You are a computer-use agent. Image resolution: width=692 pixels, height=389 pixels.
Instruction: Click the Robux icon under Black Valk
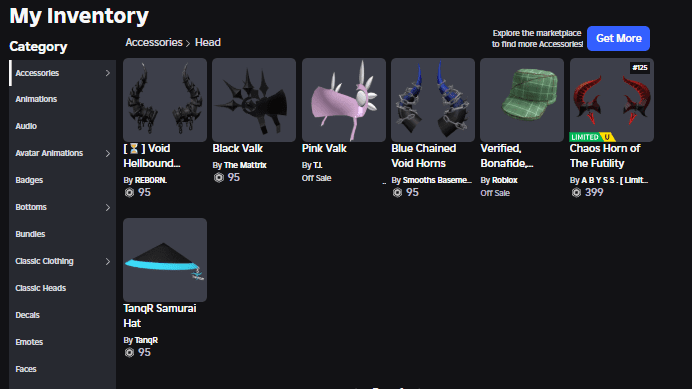(219, 178)
